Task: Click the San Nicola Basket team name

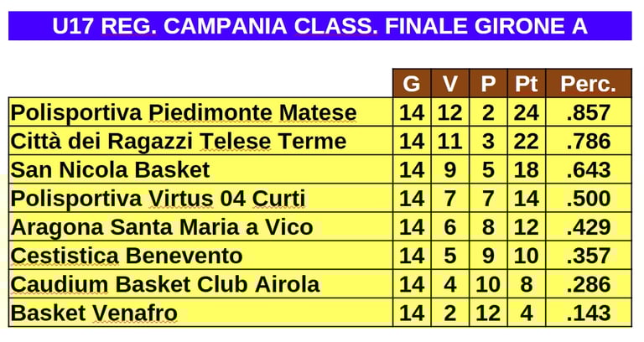Action: click(x=110, y=170)
